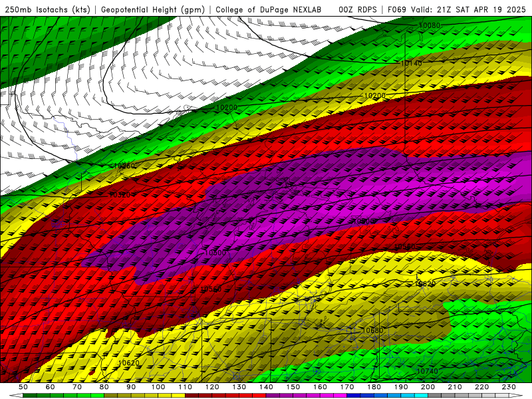Click the '250mb Isotachs (kts)' title text
This screenshot has width=532, height=399.
tap(48, 9)
